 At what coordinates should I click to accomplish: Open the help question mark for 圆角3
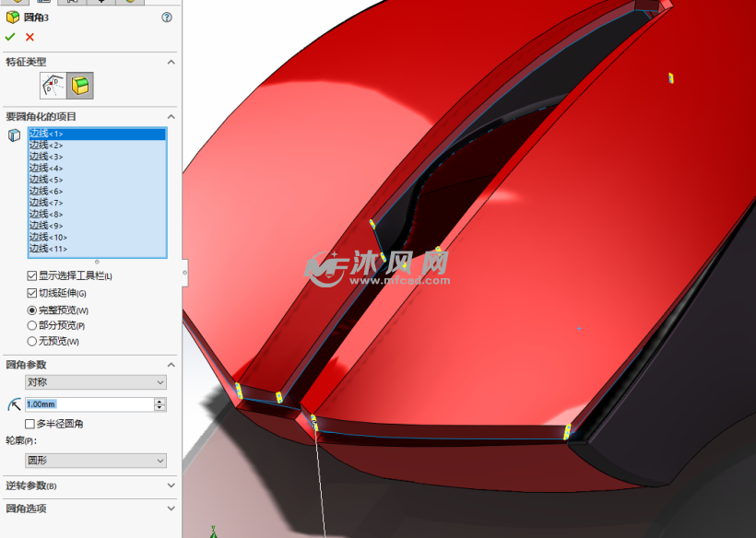167,18
